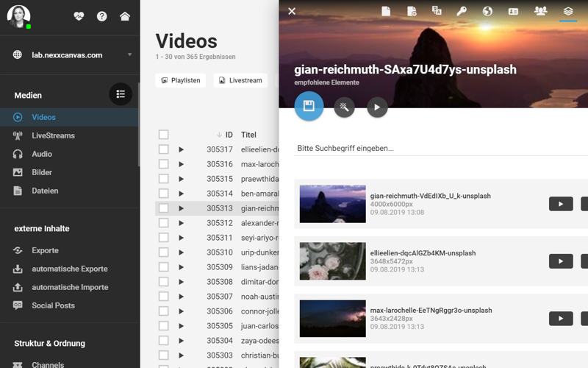Toggle the Medien list view button
The width and height of the screenshot is (588, 368).
tap(121, 94)
